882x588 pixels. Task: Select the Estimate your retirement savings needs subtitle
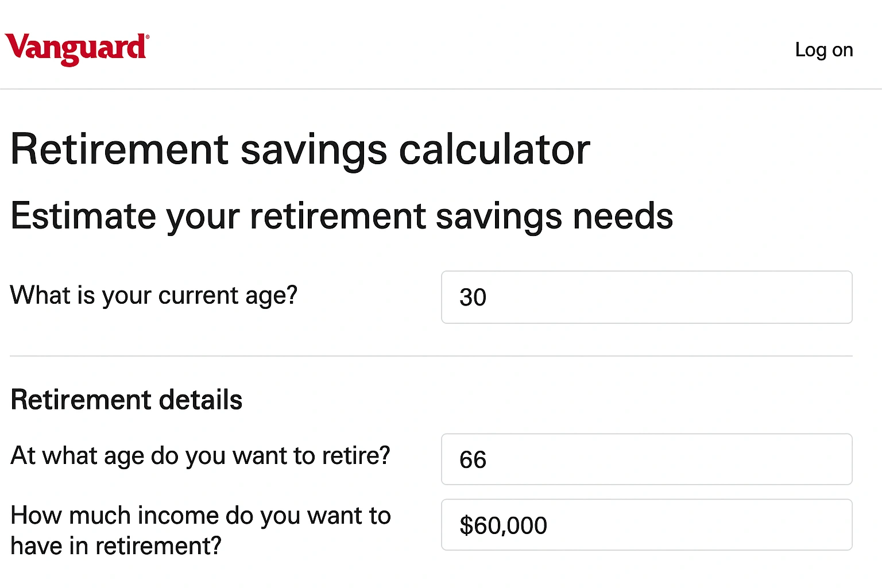(342, 216)
